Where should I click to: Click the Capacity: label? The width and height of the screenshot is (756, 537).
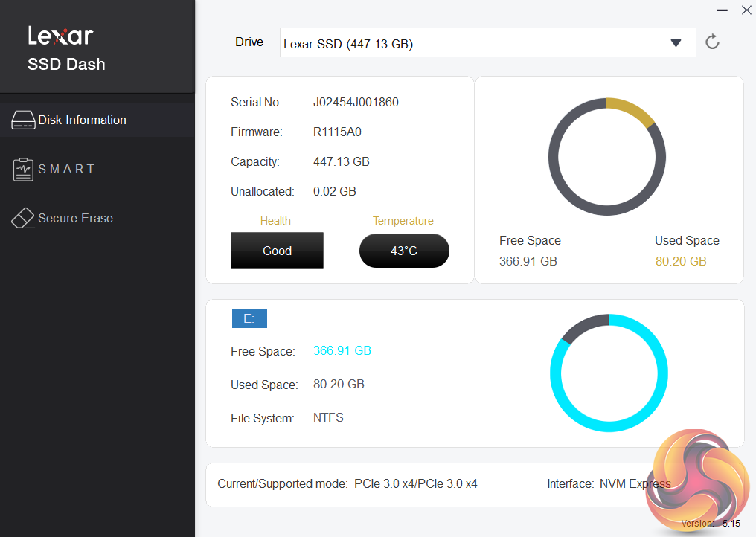255,161
